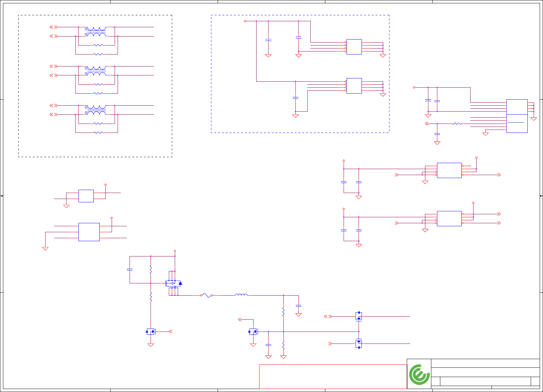
Task: Click the empty red note box at bottom
Action: [x=333, y=376]
